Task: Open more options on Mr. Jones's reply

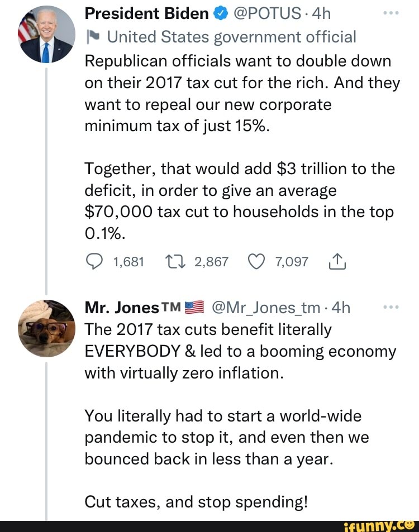Action: tap(392, 307)
